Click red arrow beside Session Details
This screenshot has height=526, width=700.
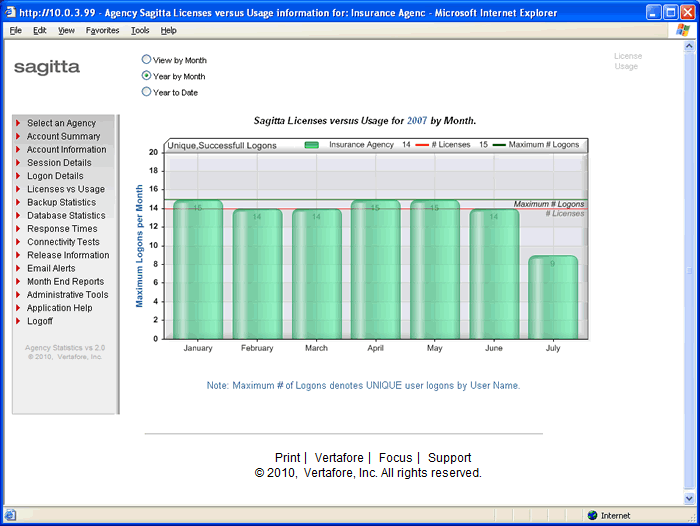pyautogui.click(x=18, y=163)
